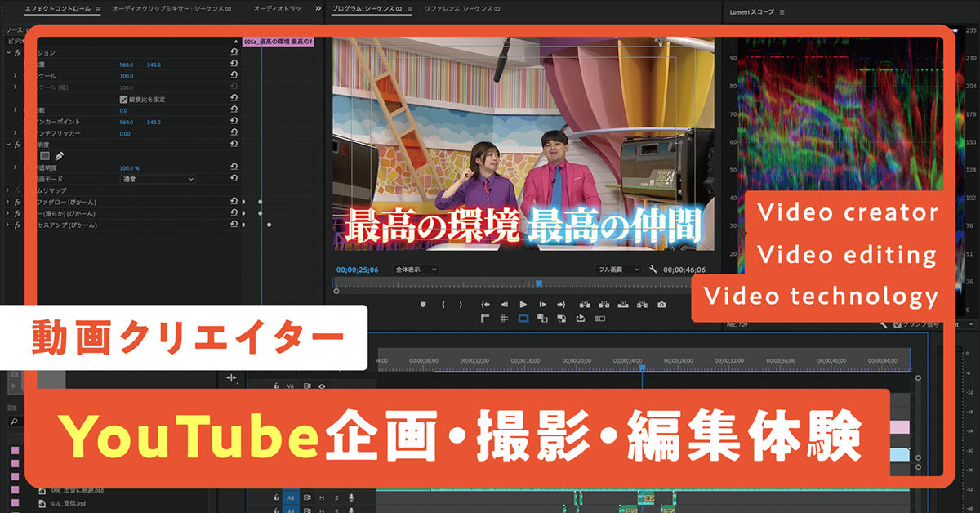Open the 全体表示 zoom level dropdown
Screen dimensions: 980x513
[416, 270]
